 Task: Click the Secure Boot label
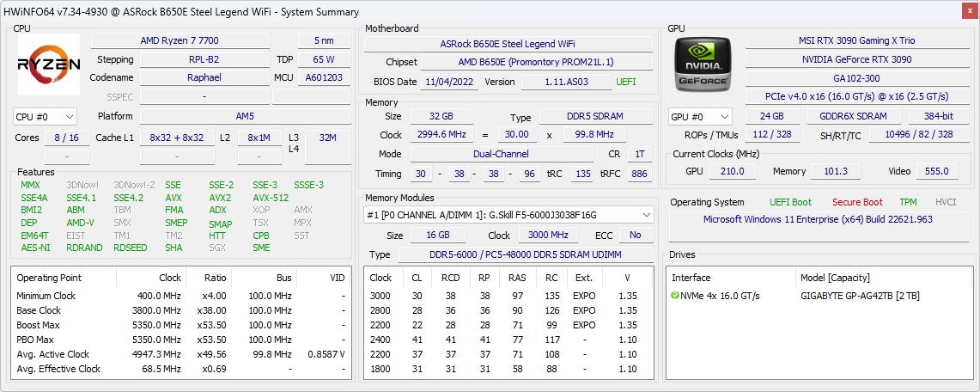[857, 202]
